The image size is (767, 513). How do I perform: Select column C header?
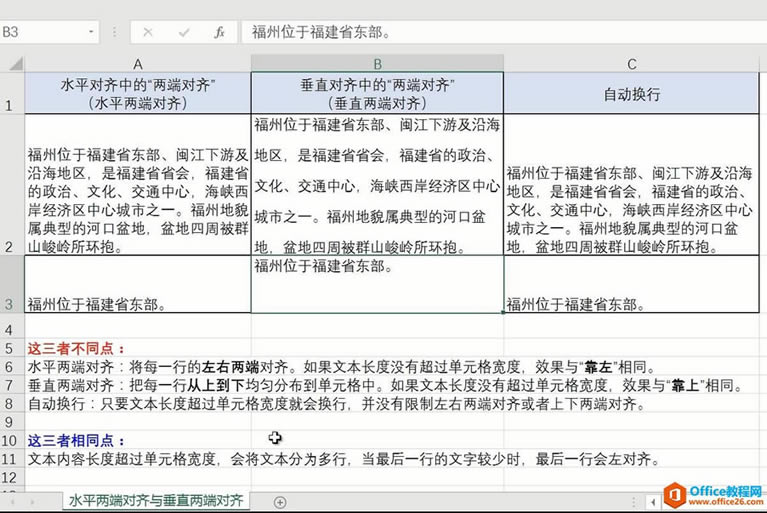tap(632, 64)
